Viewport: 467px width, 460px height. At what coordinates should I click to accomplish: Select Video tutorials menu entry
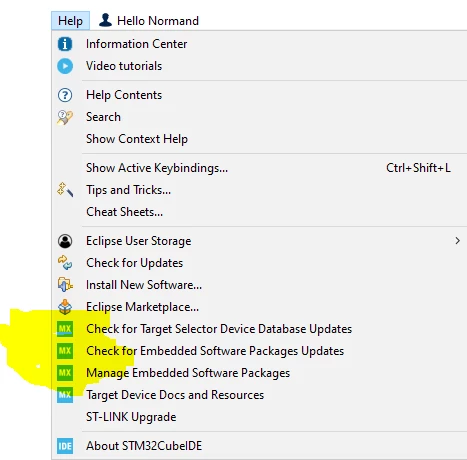tap(259, 66)
